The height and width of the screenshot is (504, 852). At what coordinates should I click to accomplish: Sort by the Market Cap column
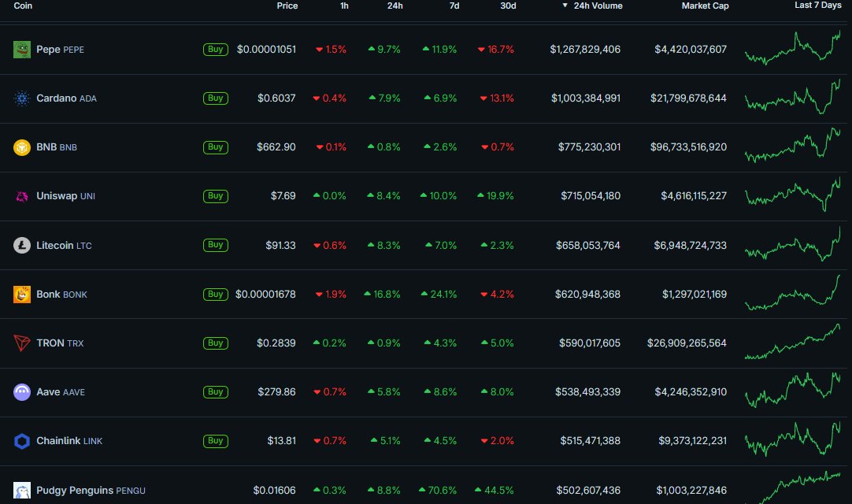point(706,6)
